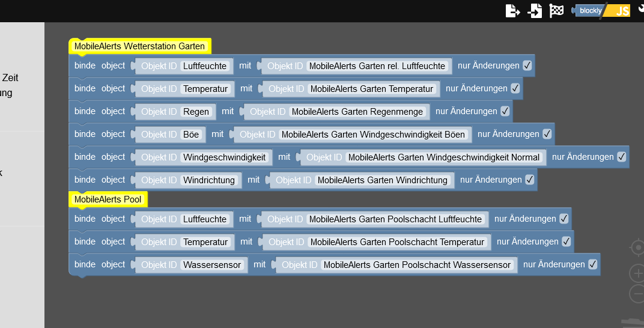Click the MobileAlerts Garten Temperatur object ID
Image resolution: width=644 pixels, height=328 pixels.
[x=372, y=89]
